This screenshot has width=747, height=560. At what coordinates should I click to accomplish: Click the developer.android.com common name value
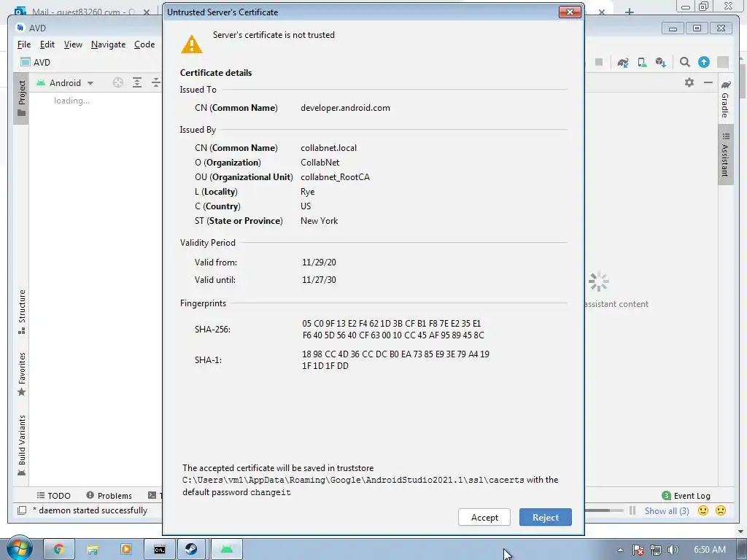[x=345, y=108]
